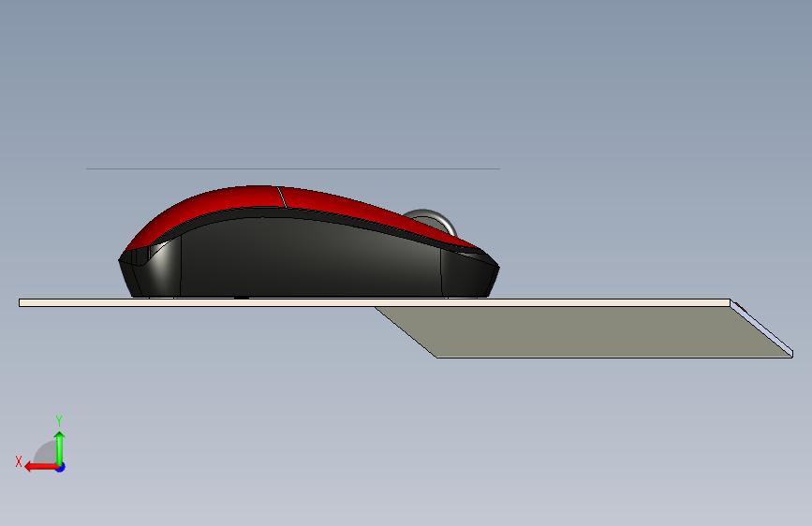Click the red X axis arrow of the triad
The height and width of the screenshot is (526, 812).
pos(40,467)
